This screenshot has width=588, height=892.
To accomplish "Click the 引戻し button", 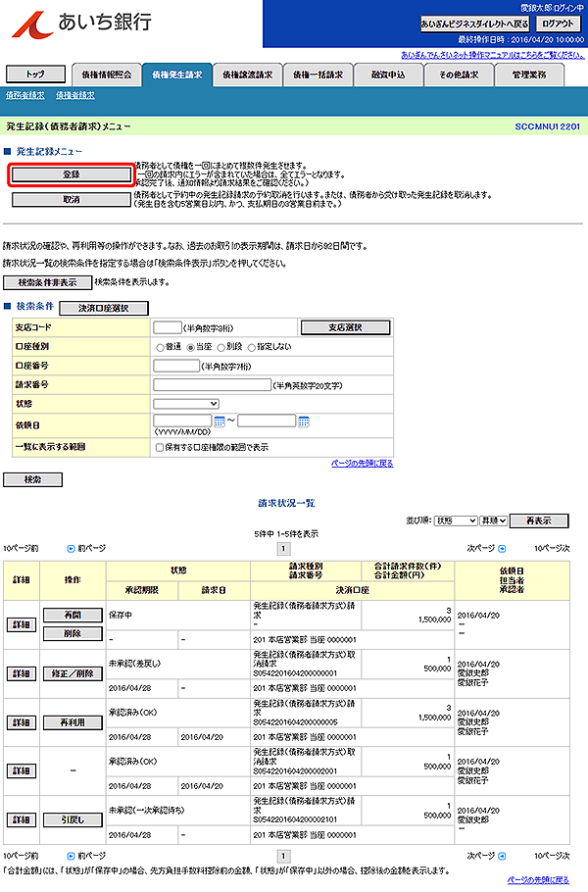I will click(73, 819).
